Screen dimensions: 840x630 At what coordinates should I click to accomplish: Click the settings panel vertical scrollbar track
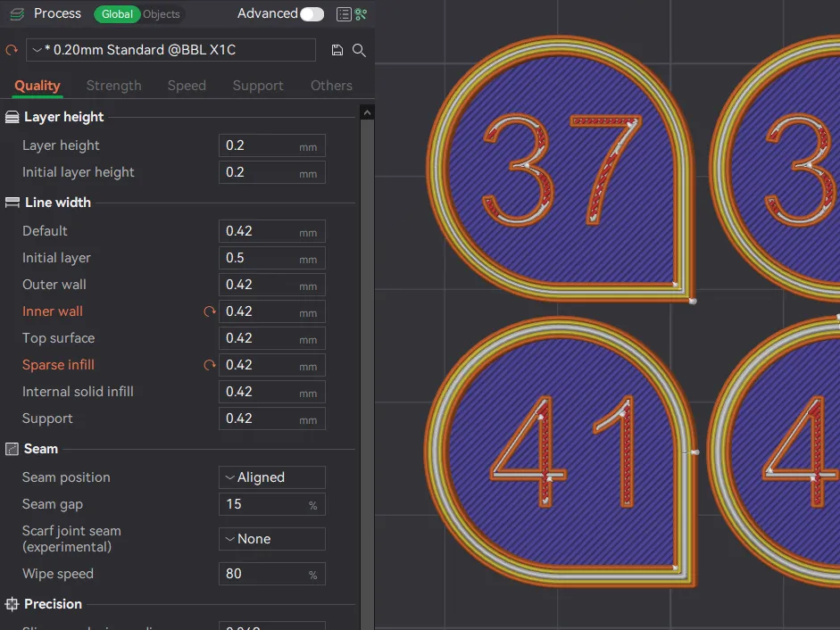[x=367, y=375]
